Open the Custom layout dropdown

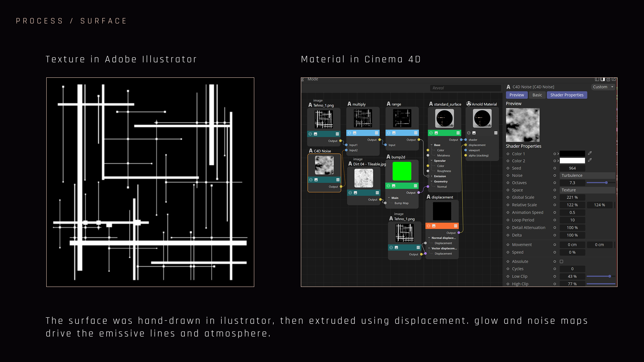603,87
